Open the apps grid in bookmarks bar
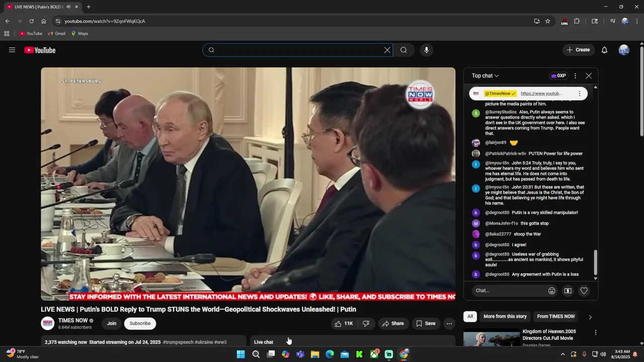644x362 pixels. (7, 33)
